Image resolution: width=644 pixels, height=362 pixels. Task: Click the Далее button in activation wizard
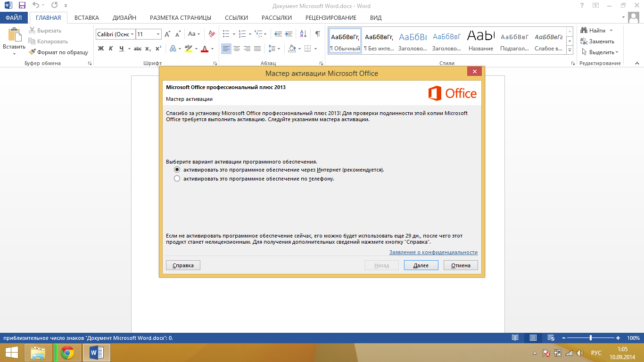421,265
